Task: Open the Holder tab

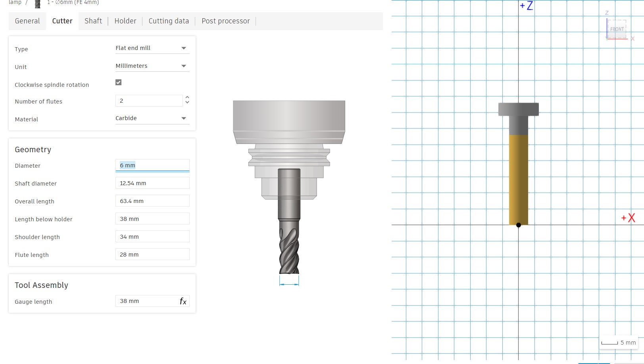Action: point(125,21)
